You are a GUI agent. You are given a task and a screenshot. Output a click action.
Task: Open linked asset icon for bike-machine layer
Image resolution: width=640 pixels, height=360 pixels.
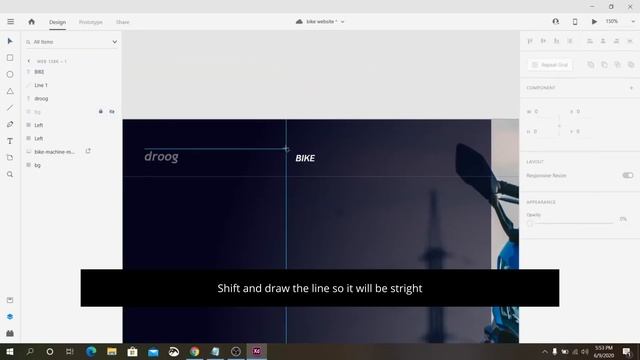tap(88, 151)
